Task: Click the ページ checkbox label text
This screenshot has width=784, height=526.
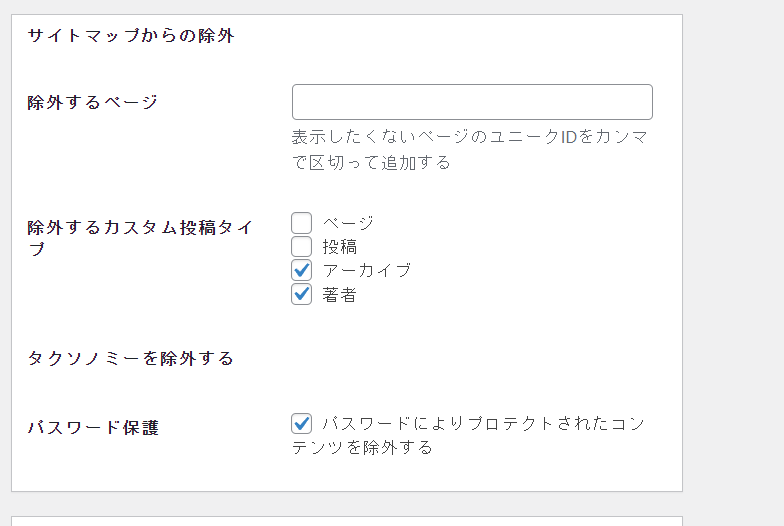Action: click(348, 223)
